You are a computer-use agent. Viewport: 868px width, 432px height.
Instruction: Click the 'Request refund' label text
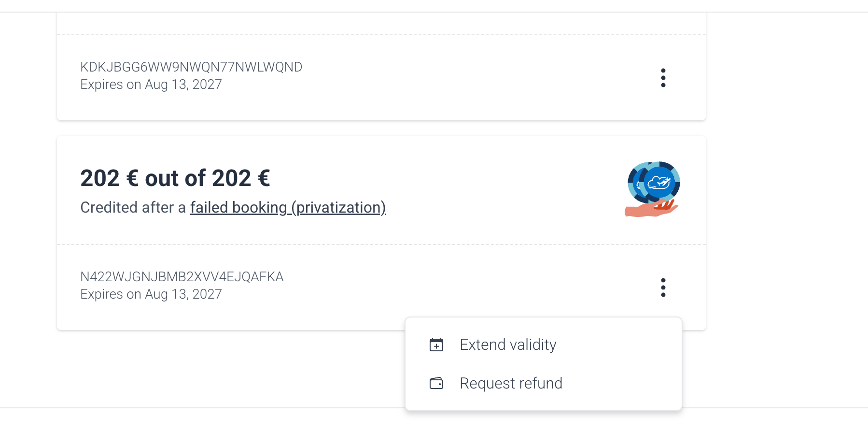pyautogui.click(x=511, y=383)
